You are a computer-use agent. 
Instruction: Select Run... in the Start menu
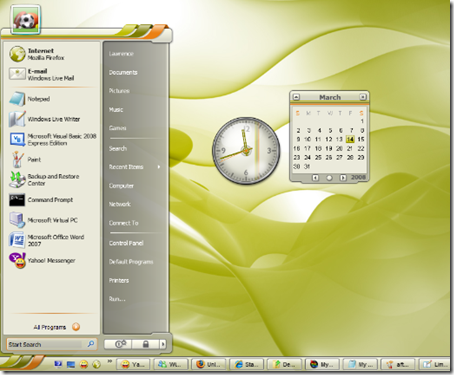pos(117,299)
